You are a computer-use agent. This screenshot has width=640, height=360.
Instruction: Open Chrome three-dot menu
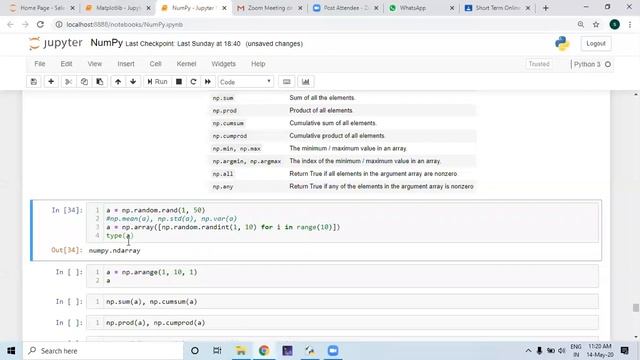630,24
